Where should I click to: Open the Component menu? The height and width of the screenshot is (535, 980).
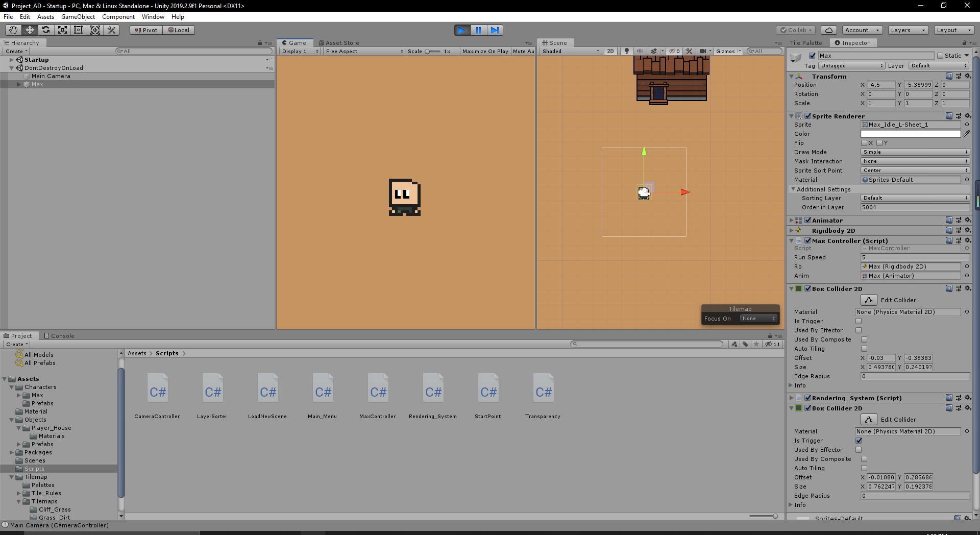[x=118, y=17]
